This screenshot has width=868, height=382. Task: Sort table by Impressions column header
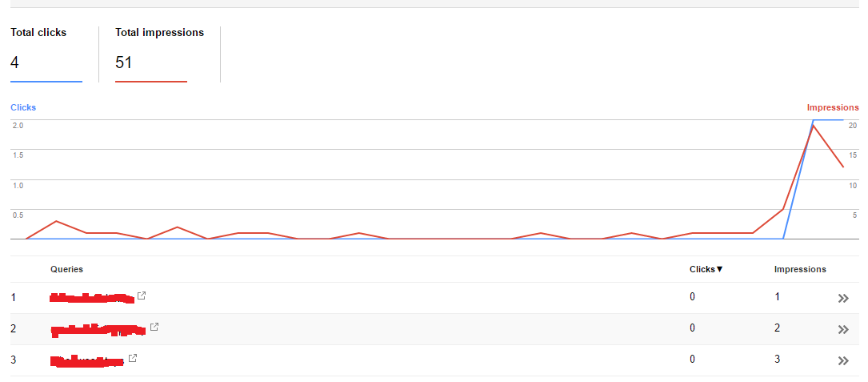[x=800, y=269]
